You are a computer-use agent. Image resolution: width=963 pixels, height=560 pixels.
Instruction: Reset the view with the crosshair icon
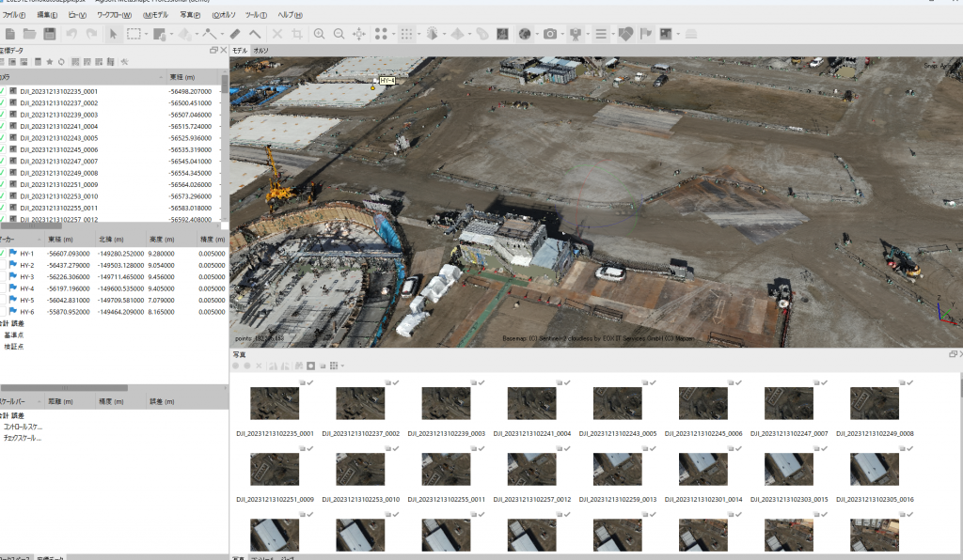pyautogui.click(x=359, y=35)
